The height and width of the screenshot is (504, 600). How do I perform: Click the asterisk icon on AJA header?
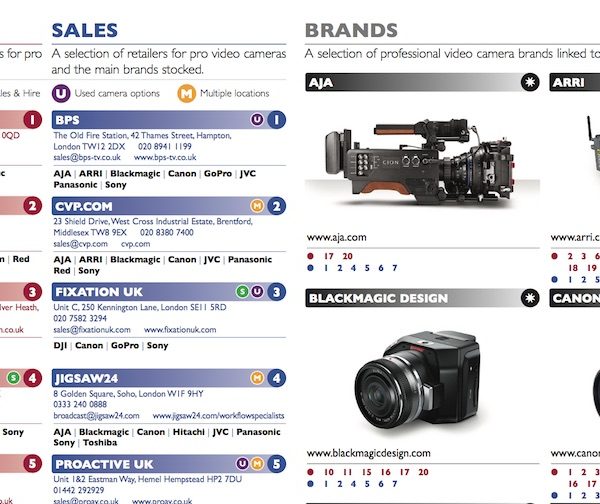(530, 82)
